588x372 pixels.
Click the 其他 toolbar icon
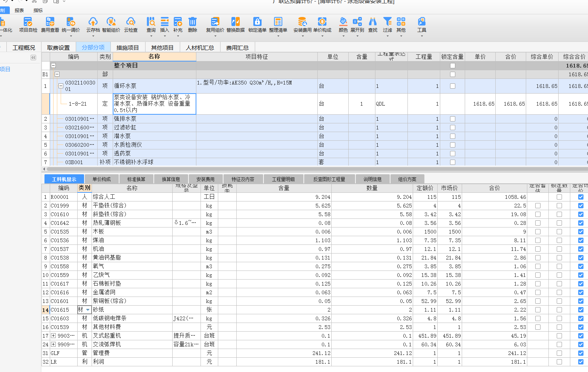(401, 25)
